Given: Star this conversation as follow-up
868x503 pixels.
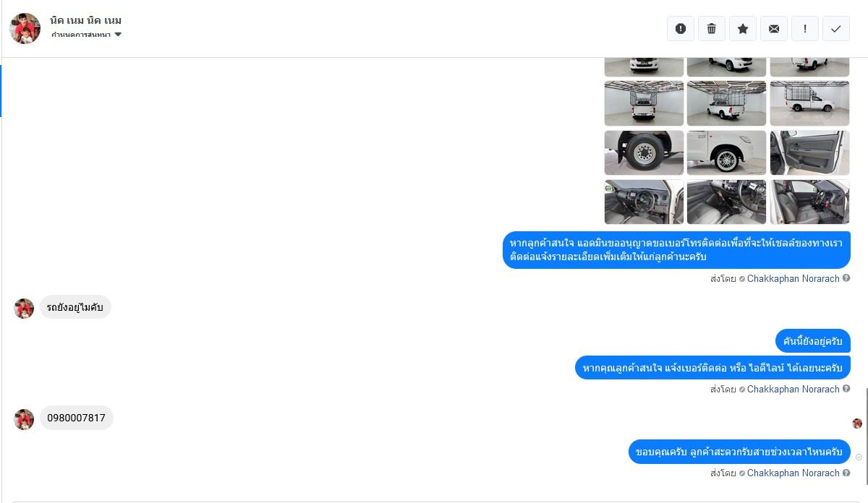Looking at the screenshot, I should pyautogui.click(x=743, y=29).
